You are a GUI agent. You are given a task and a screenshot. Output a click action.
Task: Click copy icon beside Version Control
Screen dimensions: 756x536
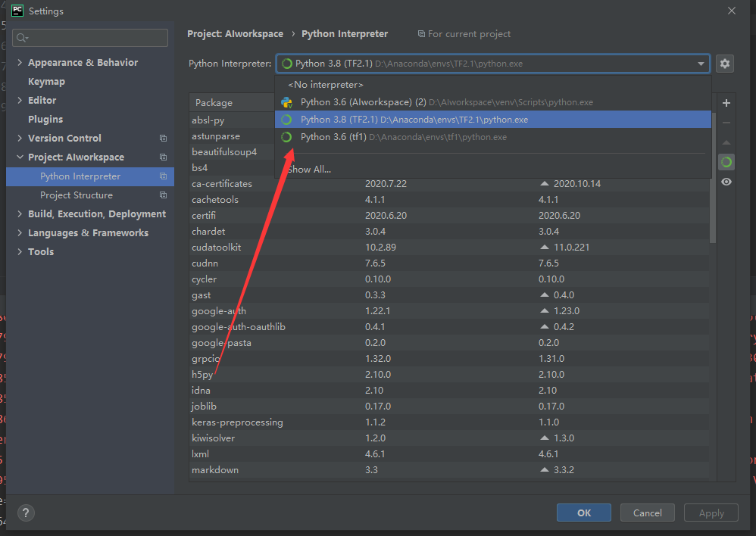point(163,139)
